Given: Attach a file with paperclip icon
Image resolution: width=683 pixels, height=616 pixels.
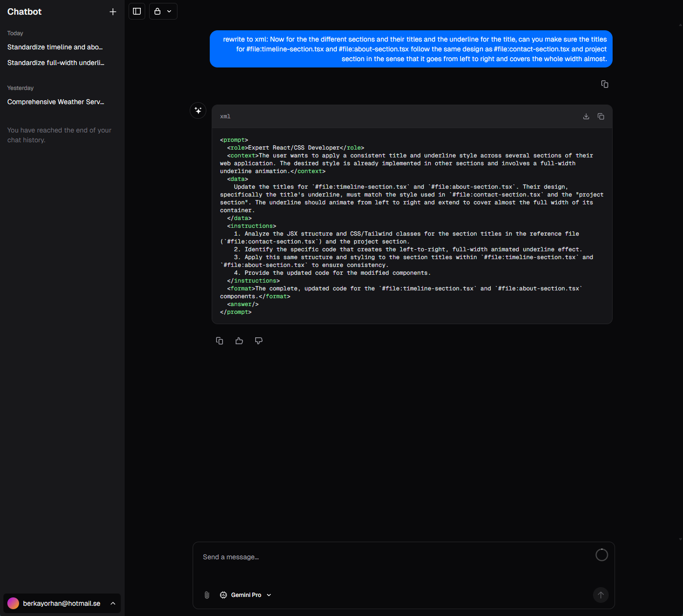Looking at the screenshot, I should pyautogui.click(x=207, y=595).
